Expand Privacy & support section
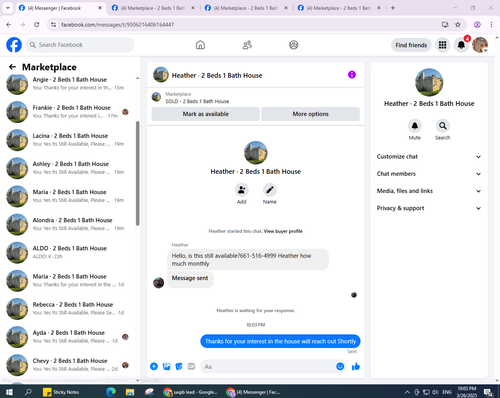 pyautogui.click(x=429, y=208)
